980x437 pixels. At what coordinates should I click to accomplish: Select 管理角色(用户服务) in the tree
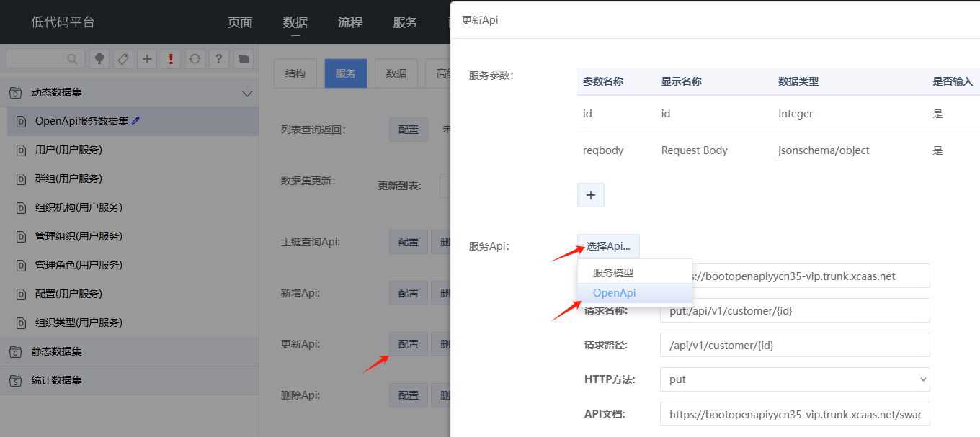click(x=133, y=265)
